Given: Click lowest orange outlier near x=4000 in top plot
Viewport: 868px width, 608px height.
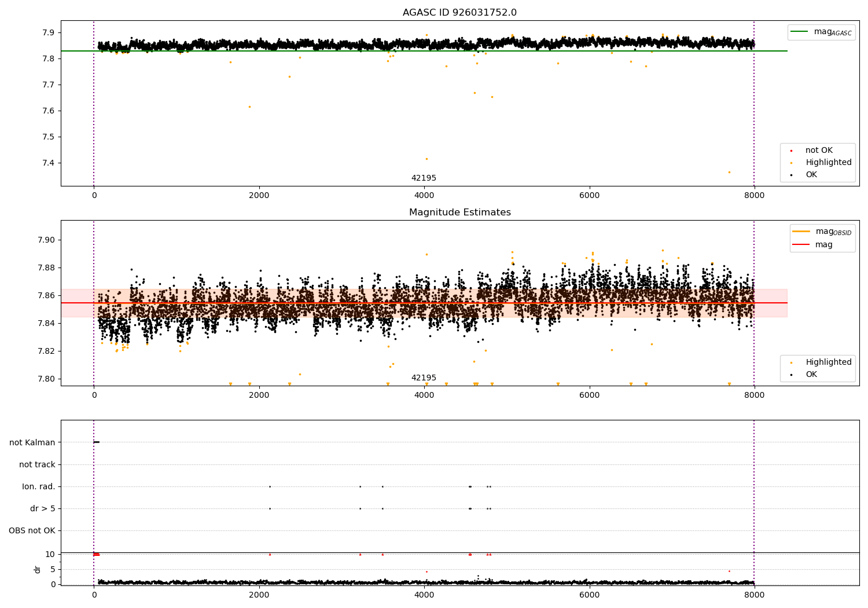Looking at the screenshot, I should tap(426, 159).
